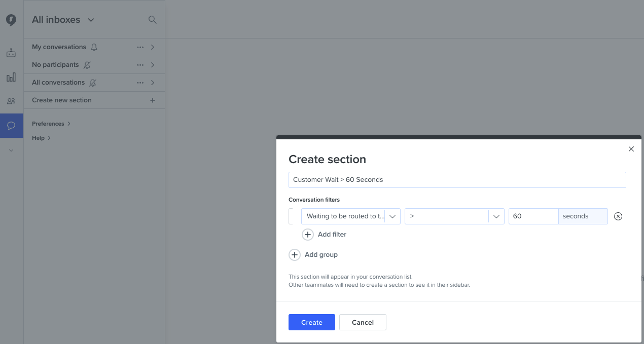Open the All inboxes dropdown
Screen dimensions: 644x344
click(x=63, y=20)
